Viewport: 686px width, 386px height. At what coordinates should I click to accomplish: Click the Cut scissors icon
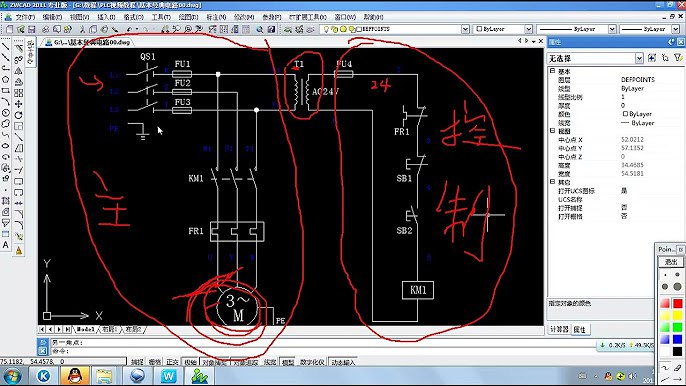[82, 29]
